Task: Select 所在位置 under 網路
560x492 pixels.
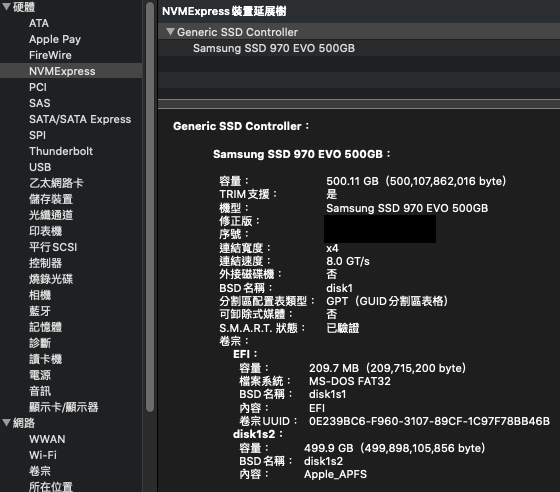Action: click(x=51, y=487)
